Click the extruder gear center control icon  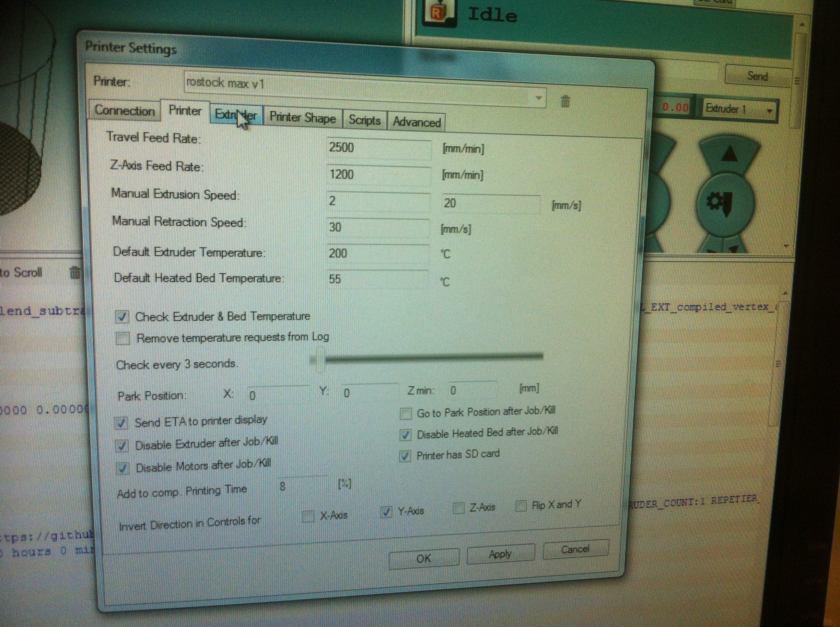click(x=721, y=204)
